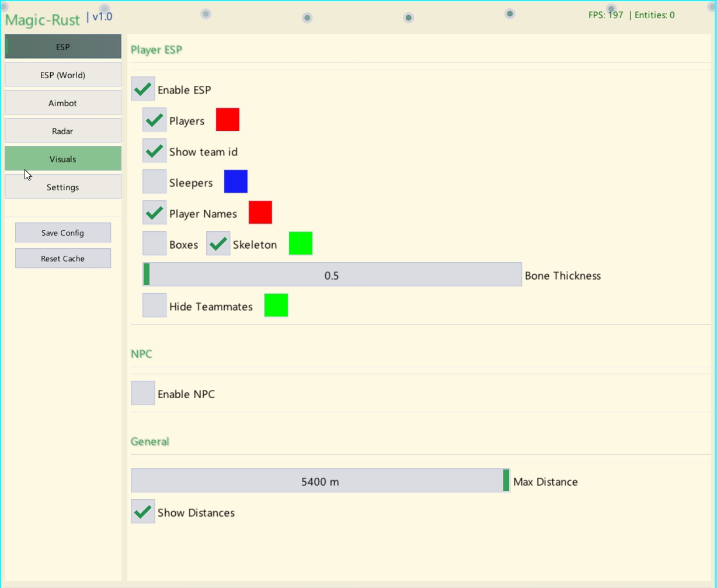Disable the Enable ESP checkbox
Image resolution: width=717 pixels, height=588 pixels.
[x=143, y=89]
